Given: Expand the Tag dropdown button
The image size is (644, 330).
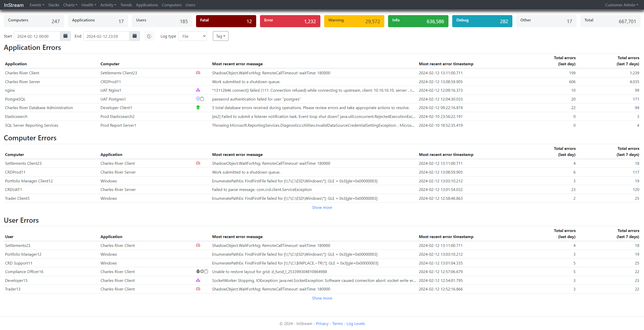Looking at the screenshot, I should click(x=220, y=36).
